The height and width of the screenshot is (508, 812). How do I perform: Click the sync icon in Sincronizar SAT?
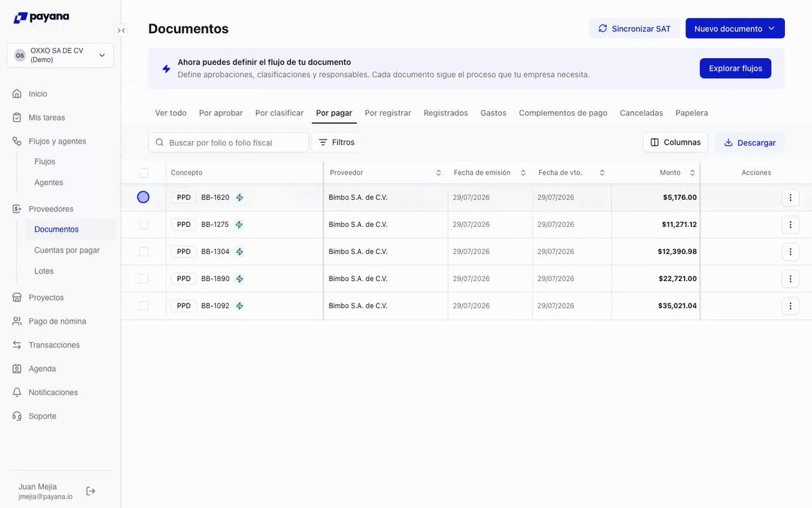point(603,28)
